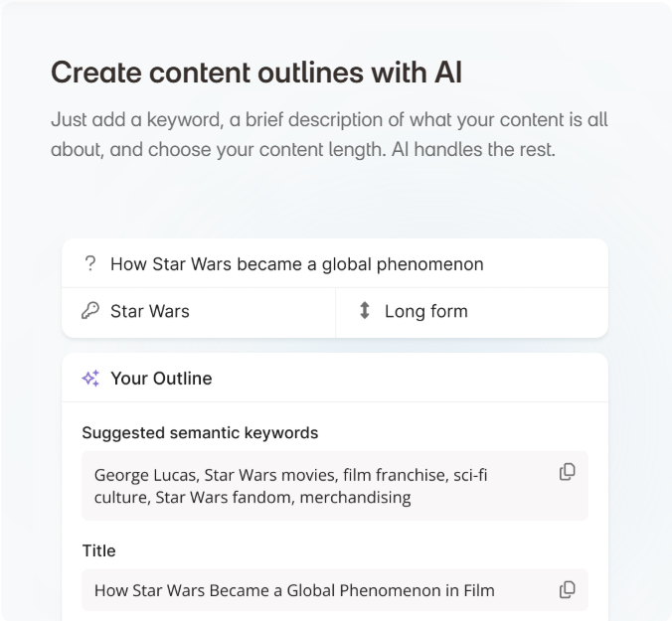
Task: Click the 'Your Outline' section header text
Action: (x=161, y=379)
